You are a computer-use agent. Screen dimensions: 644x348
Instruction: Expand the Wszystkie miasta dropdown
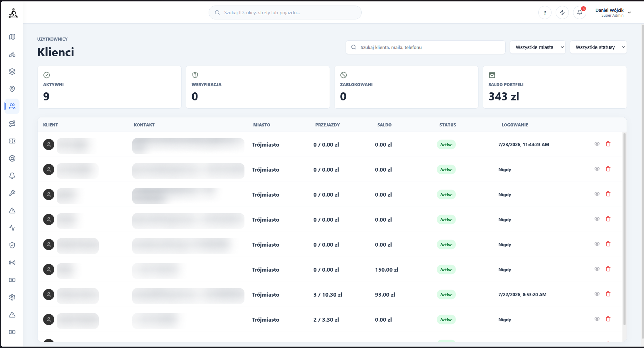click(x=538, y=47)
